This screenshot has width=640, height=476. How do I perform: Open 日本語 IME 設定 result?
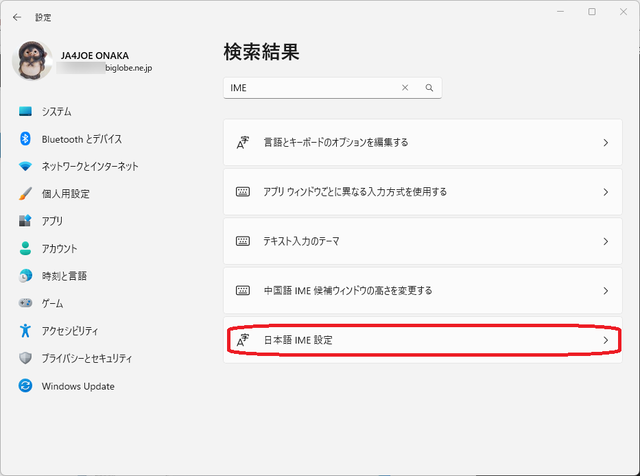pos(423,340)
